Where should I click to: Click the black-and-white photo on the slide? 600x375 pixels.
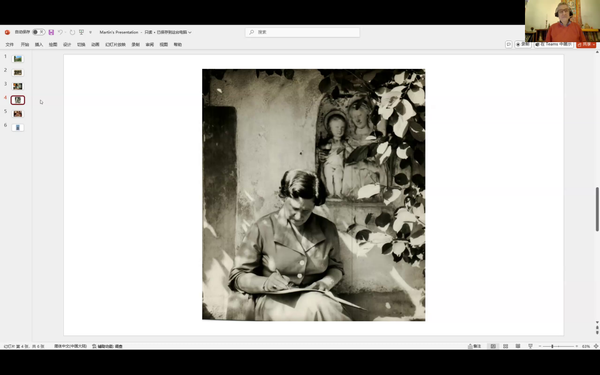tap(313, 195)
